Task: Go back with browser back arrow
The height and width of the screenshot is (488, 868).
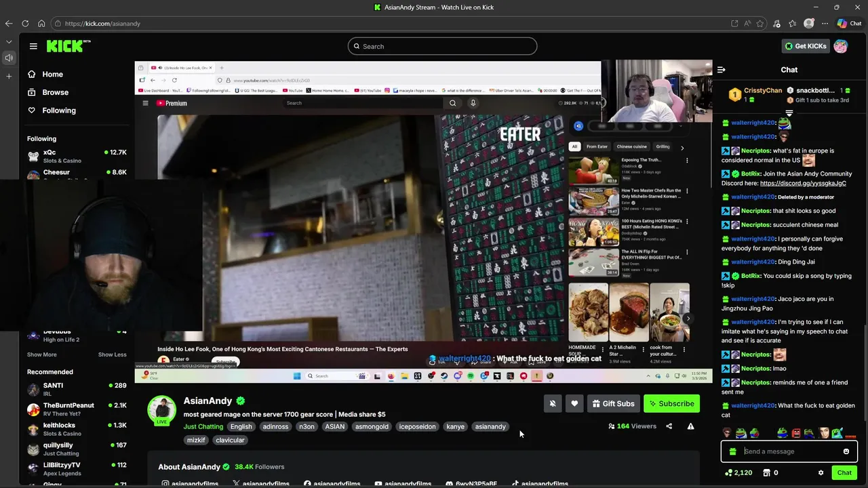Action: (x=9, y=24)
